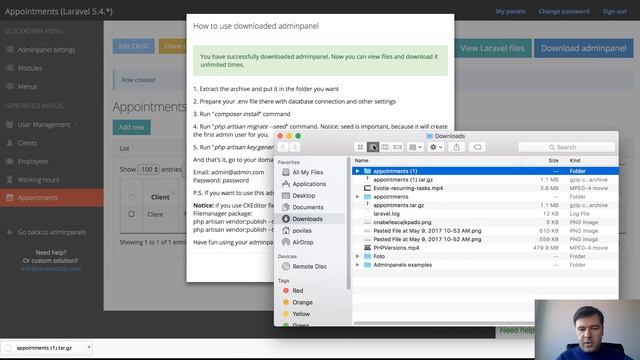Switch Finder to list view
This screenshot has height=360, width=640.
pos(373,147)
